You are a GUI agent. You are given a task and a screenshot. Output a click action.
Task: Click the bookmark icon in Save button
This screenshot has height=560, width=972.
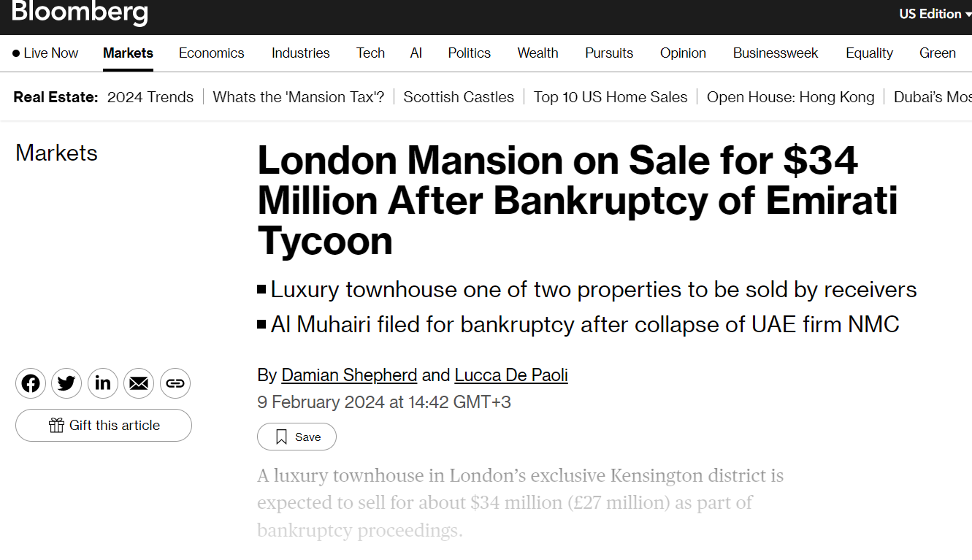pyautogui.click(x=281, y=437)
